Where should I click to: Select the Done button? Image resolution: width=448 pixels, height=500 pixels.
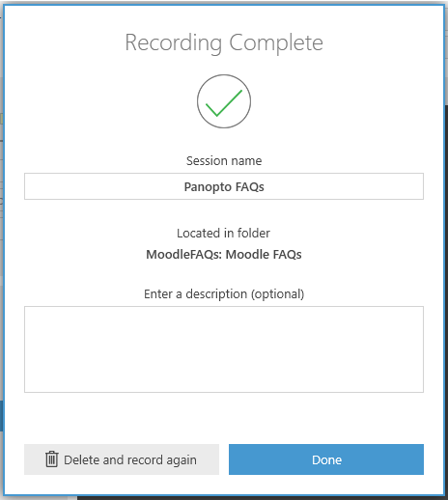click(x=326, y=459)
